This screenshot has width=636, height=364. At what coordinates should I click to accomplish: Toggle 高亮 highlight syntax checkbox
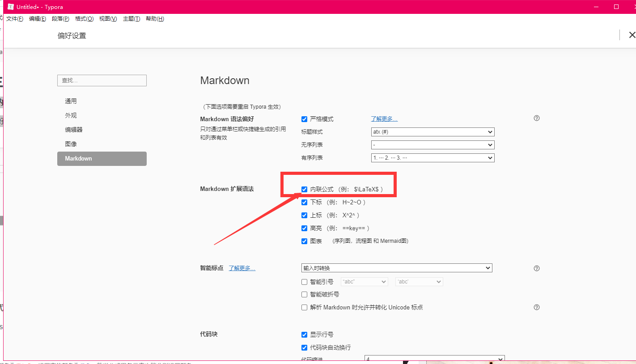tap(305, 228)
